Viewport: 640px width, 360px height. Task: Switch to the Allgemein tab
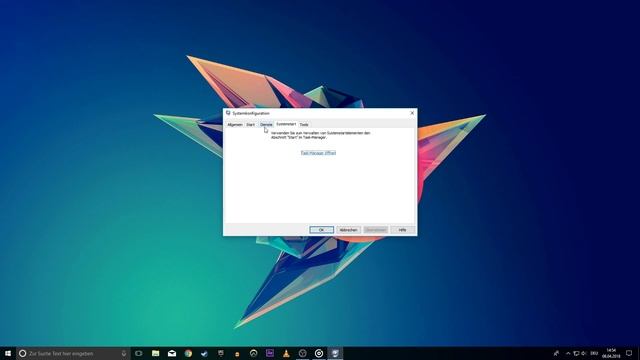(235, 124)
